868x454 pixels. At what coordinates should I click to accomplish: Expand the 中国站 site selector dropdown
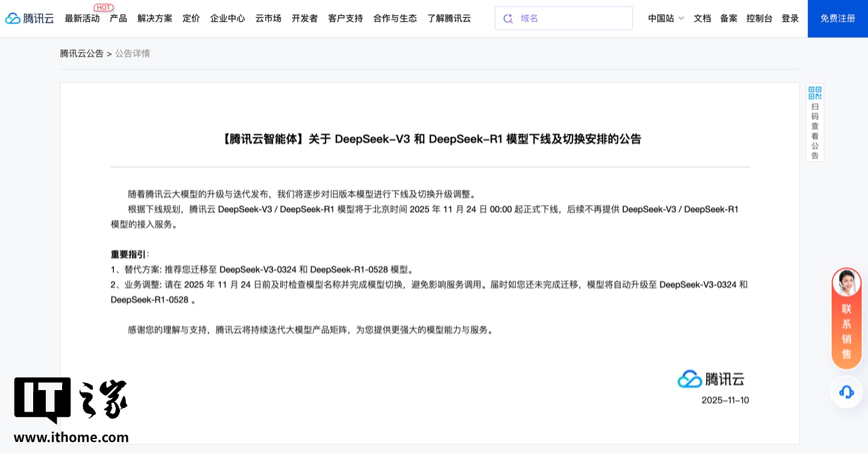click(x=665, y=18)
